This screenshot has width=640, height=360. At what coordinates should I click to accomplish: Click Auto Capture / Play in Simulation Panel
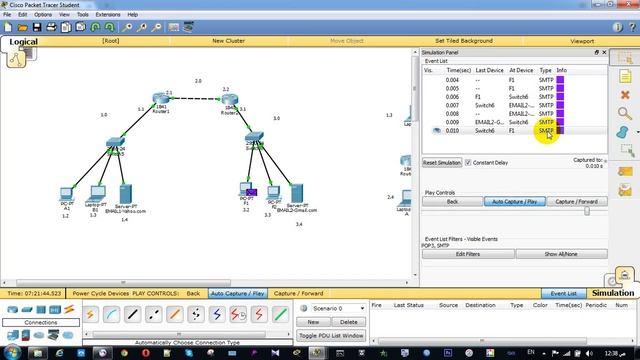coord(514,202)
